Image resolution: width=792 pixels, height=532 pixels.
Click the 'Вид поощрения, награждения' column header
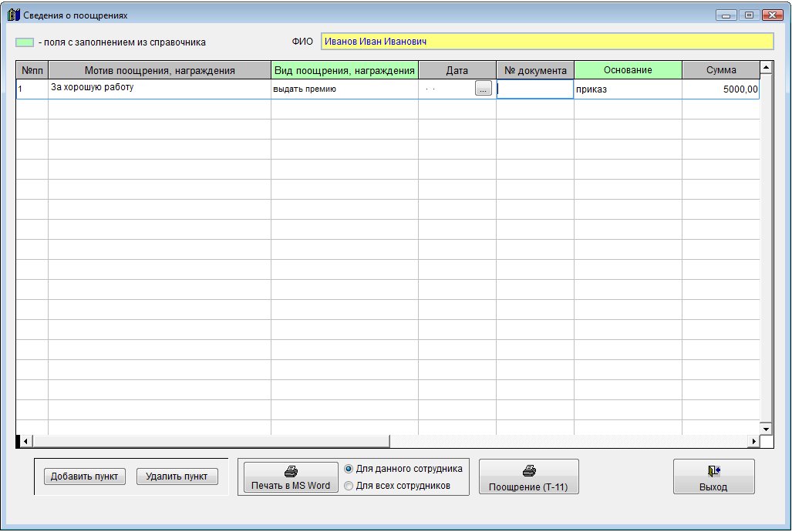coord(345,70)
